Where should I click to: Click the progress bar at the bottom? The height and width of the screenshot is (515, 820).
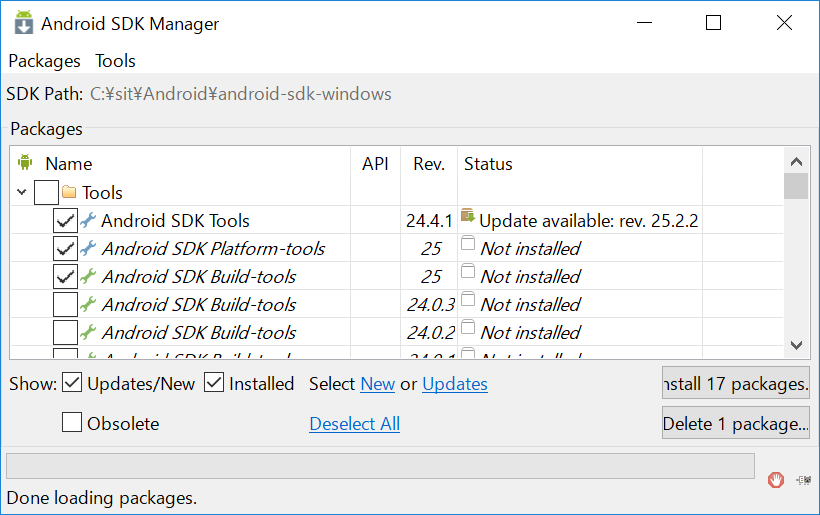coord(380,466)
